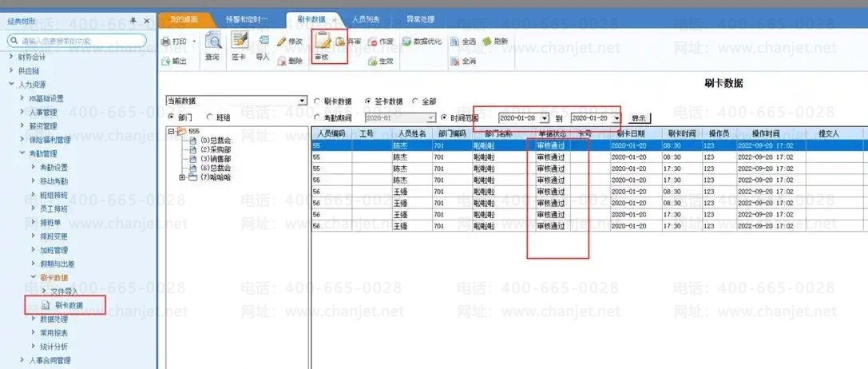The image size is (868, 369).
Task: Choose the 班组 radio button
Action: (x=211, y=117)
